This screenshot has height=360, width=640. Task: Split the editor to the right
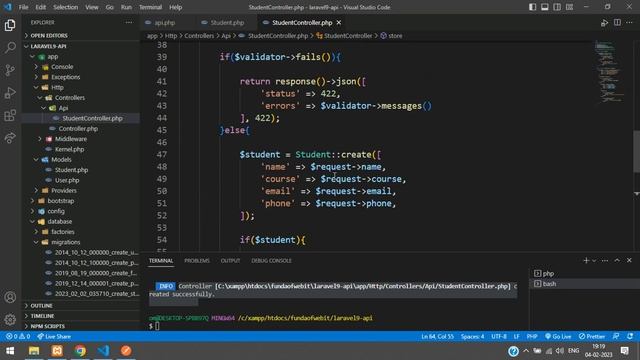coord(617,23)
